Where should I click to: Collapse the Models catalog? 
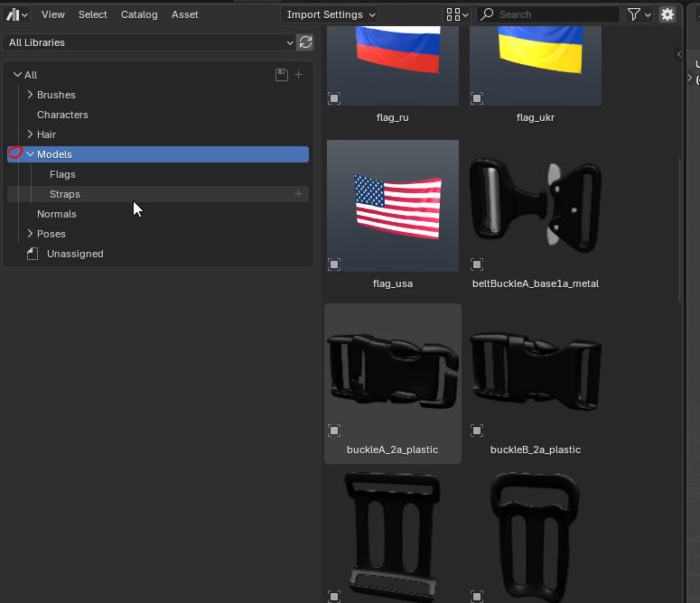click(x=30, y=153)
